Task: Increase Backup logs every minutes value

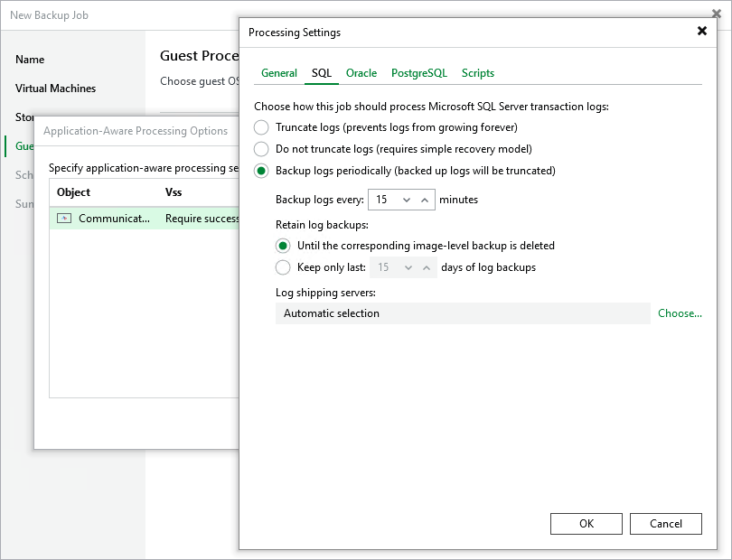Action: [425, 200]
